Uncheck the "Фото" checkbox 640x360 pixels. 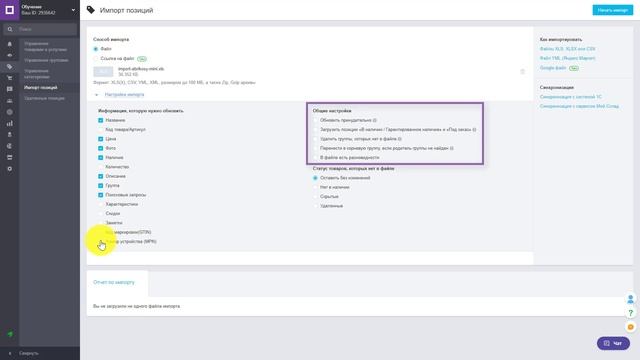(100, 148)
